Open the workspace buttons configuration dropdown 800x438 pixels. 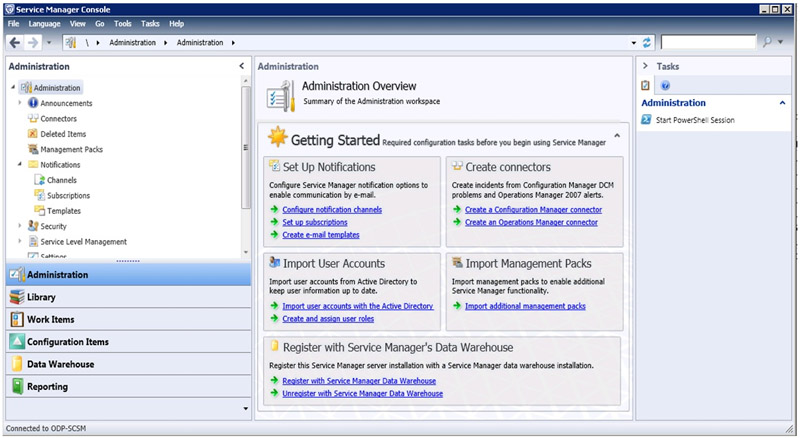click(245, 408)
